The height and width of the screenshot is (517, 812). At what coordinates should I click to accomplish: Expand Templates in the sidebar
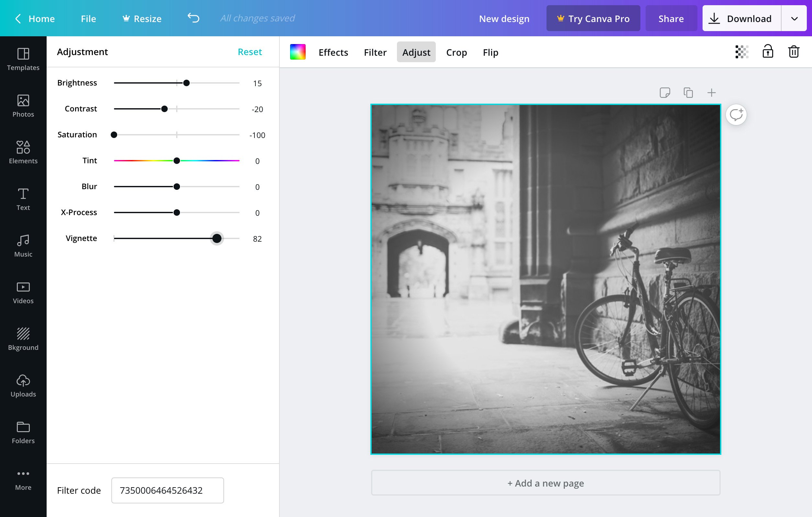point(23,59)
